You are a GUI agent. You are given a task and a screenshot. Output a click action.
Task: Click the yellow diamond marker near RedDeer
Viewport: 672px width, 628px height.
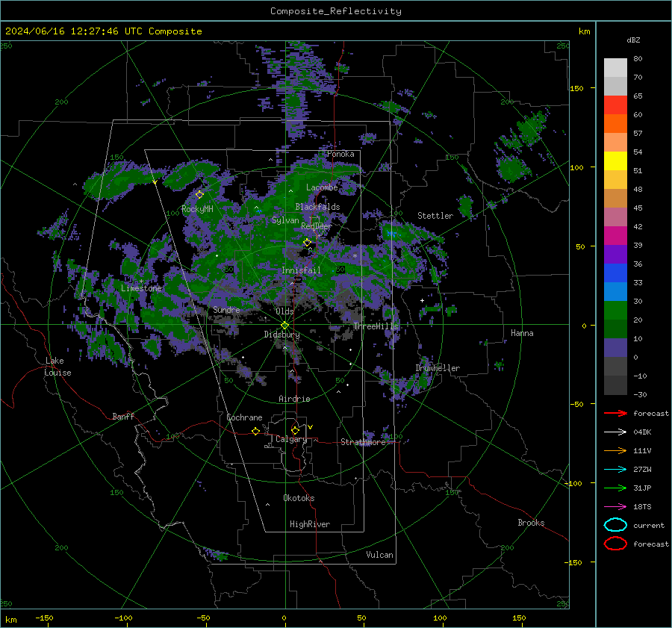point(308,243)
